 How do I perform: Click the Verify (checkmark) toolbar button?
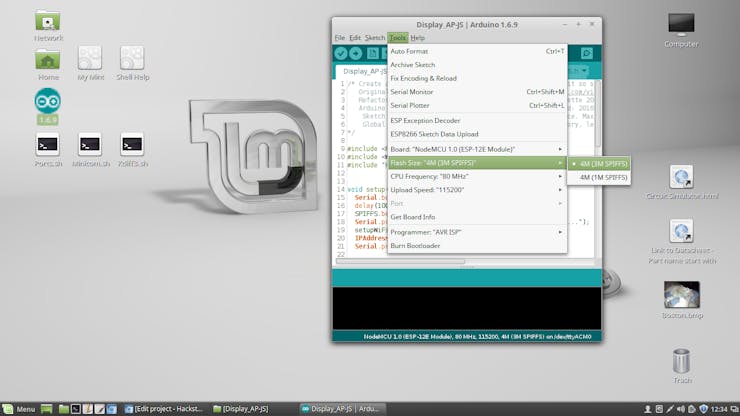(x=342, y=53)
